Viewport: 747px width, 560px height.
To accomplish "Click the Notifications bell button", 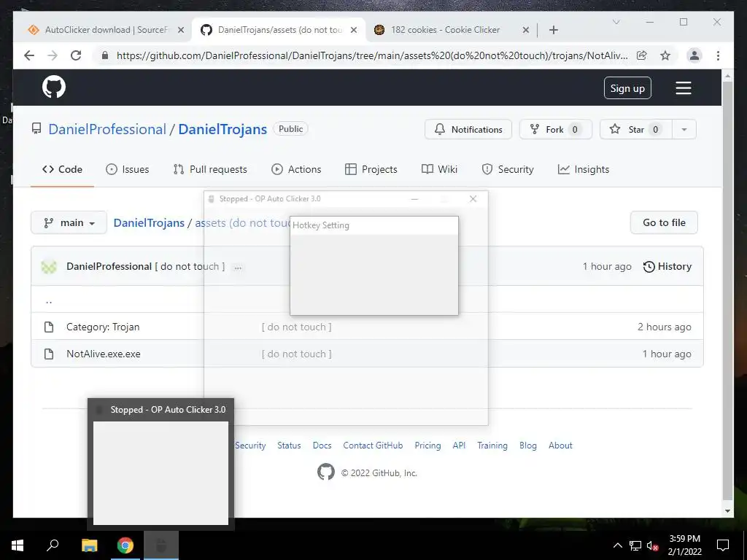I will [x=468, y=129].
